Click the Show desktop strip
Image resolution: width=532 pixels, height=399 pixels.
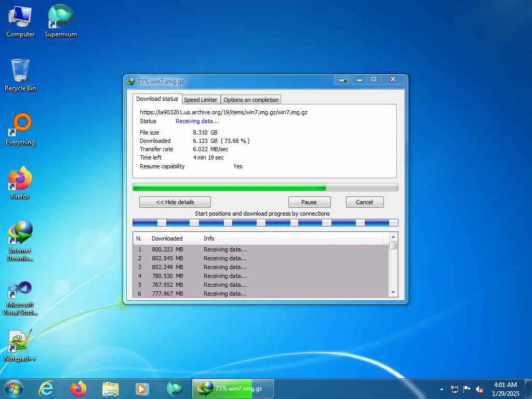click(x=528, y=389)
